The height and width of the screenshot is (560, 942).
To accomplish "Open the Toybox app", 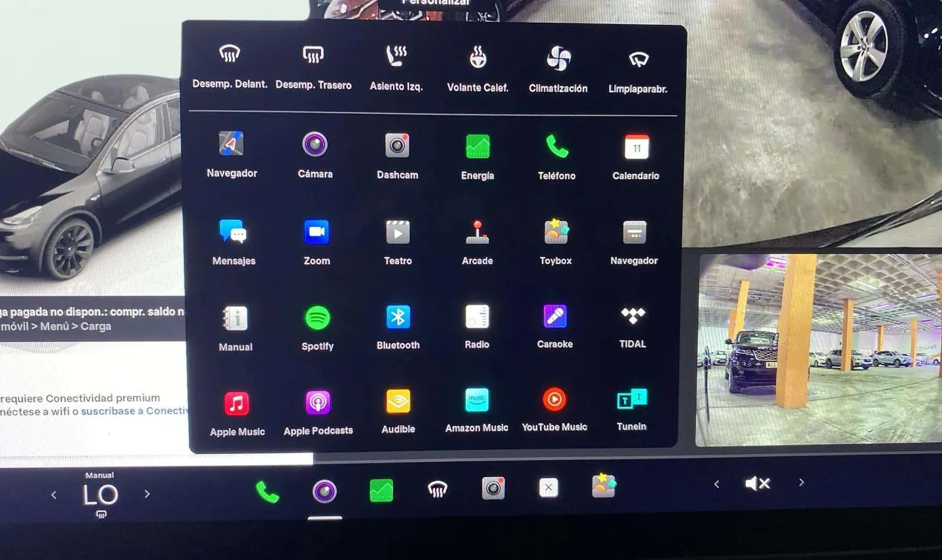I will (x=555, y=233).
